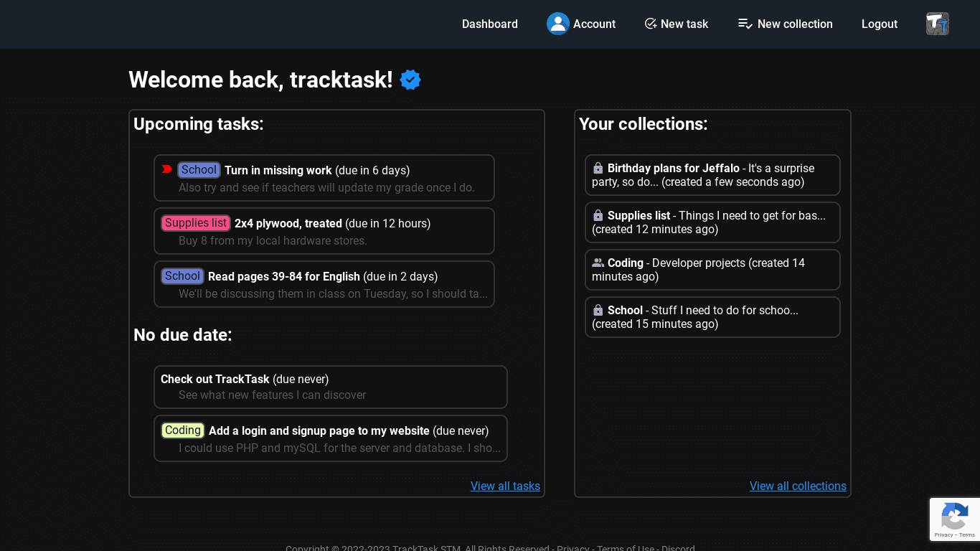
Task: Click the reCAPTCHA Privacy - Terms text
Action: pos(955,534)
